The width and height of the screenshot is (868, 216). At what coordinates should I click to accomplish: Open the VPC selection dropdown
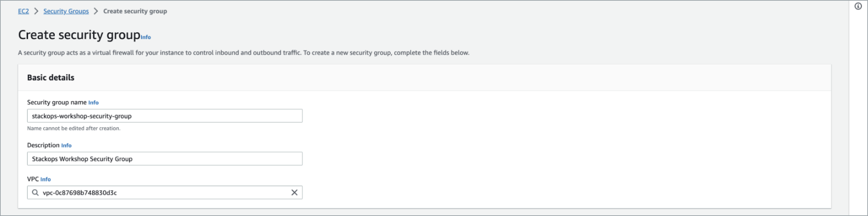click(x=164, y=192)
